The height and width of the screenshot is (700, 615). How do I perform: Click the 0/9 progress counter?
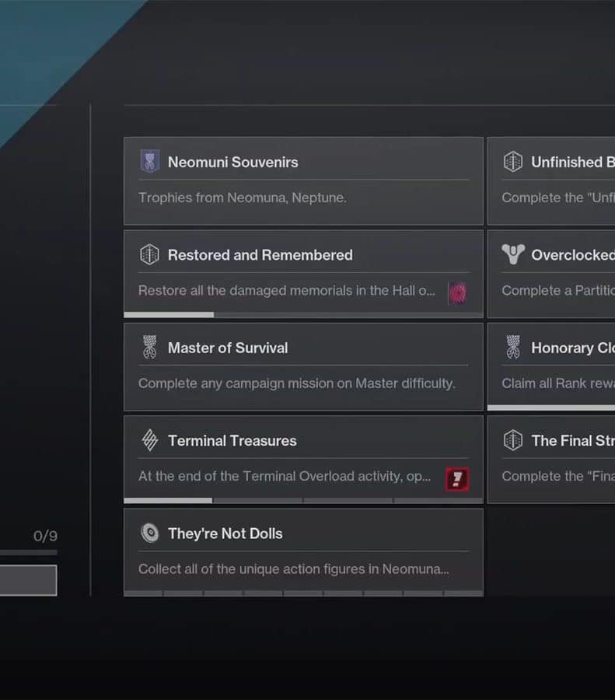46,536
